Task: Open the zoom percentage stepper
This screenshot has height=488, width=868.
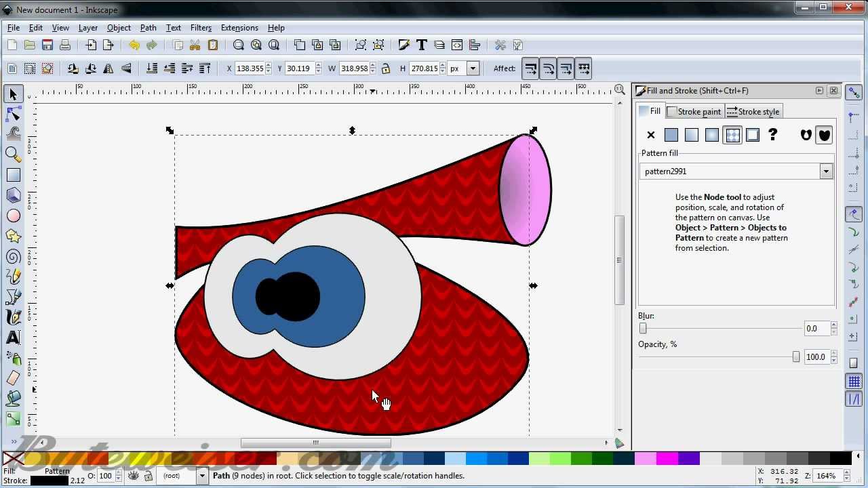Action: [x=846, y=476]
